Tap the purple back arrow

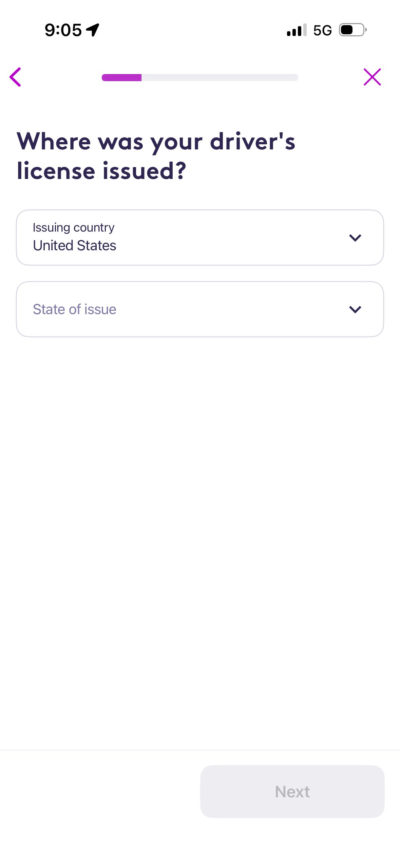click(15, 77)
